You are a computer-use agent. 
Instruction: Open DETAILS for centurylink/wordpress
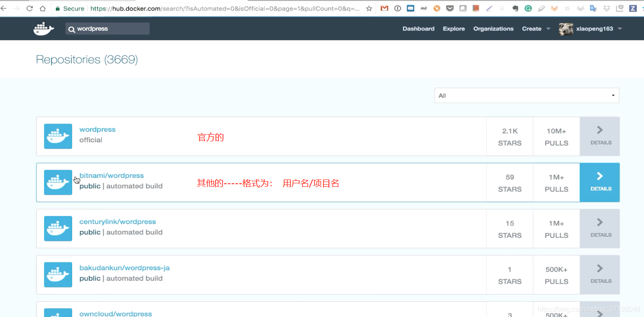[x=600, y=229]
